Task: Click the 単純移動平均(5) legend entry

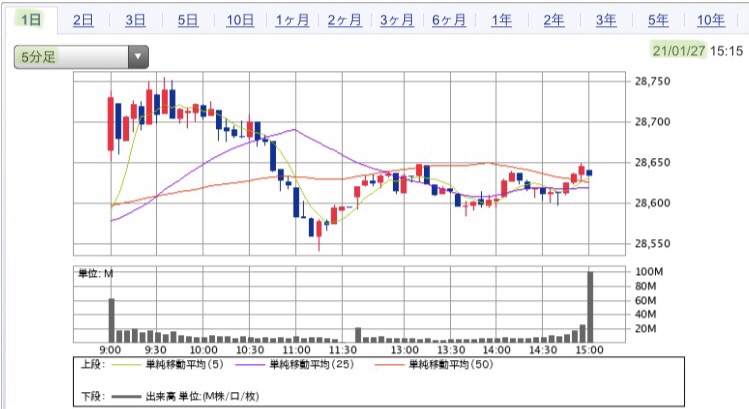Action: [x=184, y=365]
